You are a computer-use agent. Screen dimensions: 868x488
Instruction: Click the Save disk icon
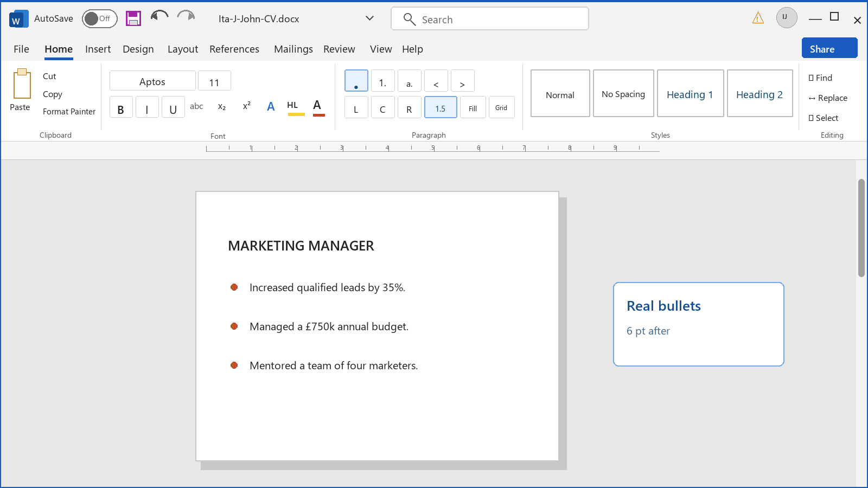click(133, 18)
